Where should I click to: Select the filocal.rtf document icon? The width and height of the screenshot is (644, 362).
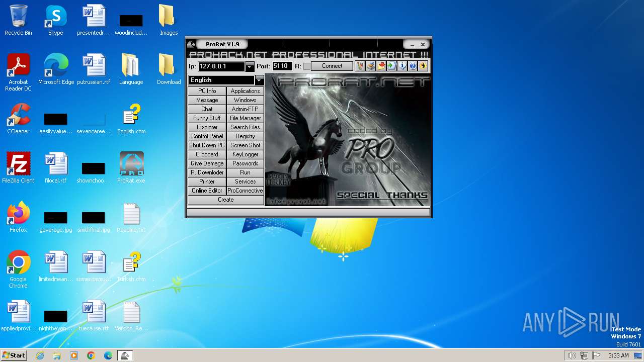point(56,168)
